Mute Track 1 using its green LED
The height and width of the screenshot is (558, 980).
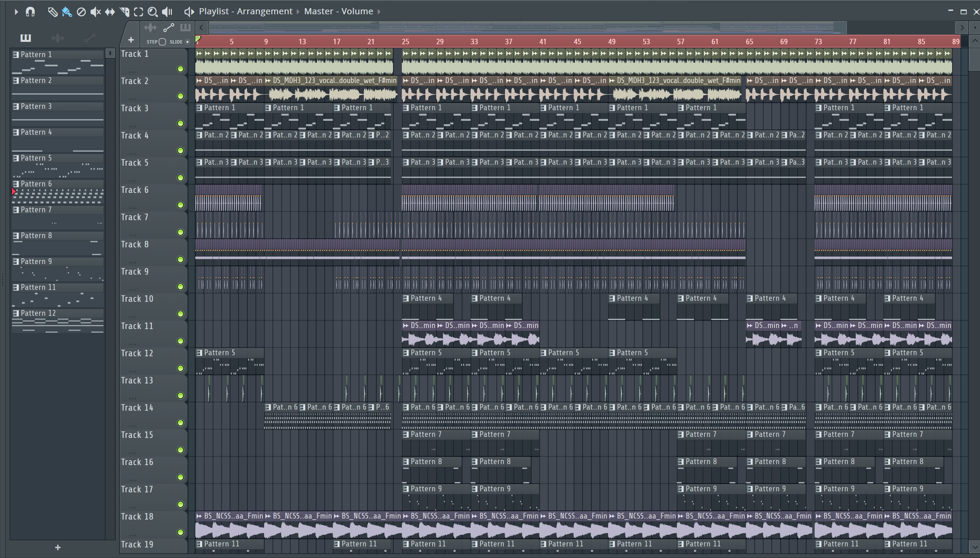180,69
